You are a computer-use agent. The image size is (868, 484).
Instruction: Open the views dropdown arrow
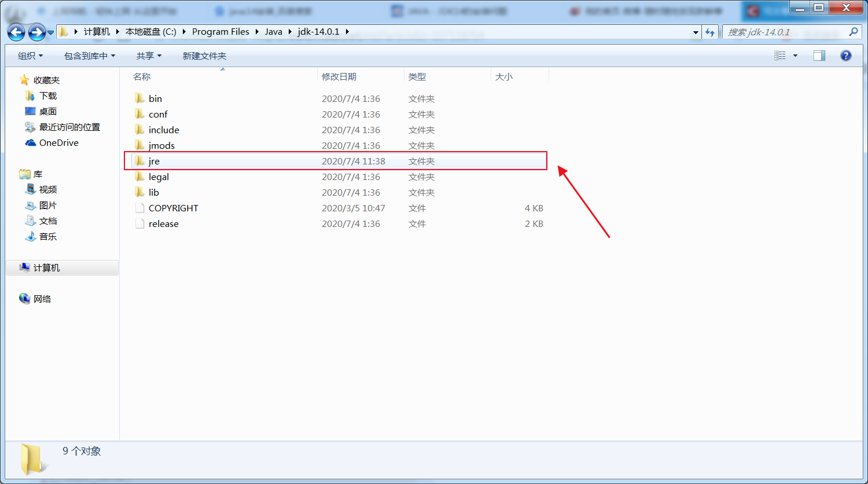pyautogui.click(x=796, y=55)
